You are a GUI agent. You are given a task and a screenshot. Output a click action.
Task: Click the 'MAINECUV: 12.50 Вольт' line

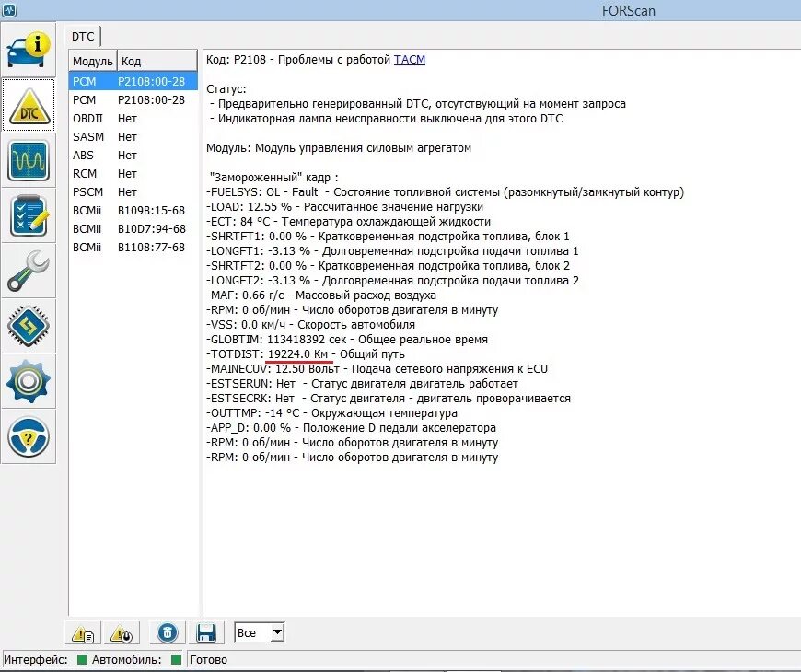377,369
